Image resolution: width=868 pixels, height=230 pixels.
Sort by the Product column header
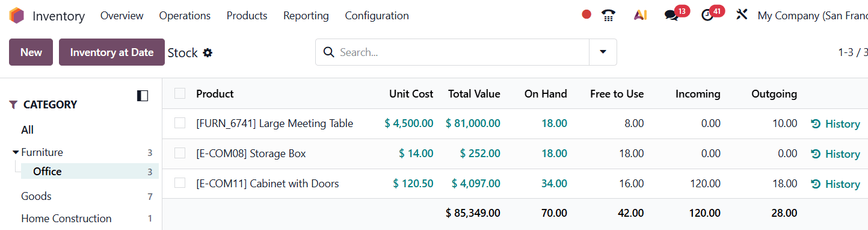pos(215,94)
